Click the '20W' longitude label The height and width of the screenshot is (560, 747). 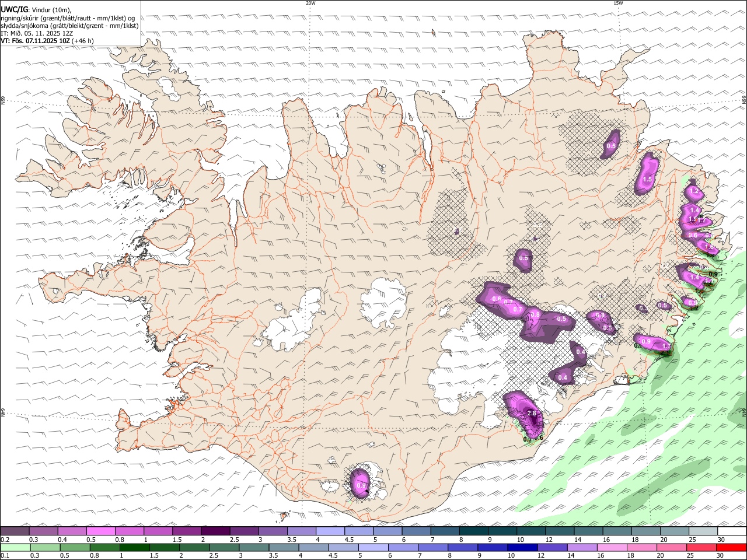pyautogui.click(x=310, y=3)
